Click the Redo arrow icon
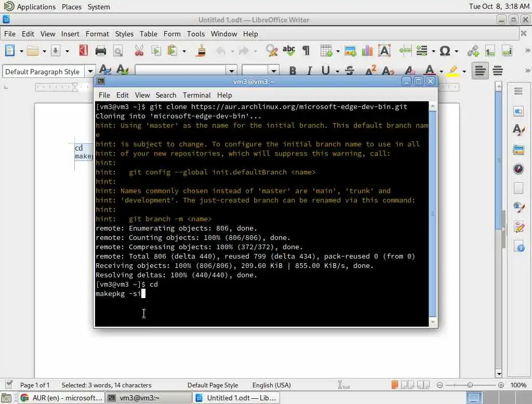This screenshot has width=532, height=404. click(x=244, y=51)
